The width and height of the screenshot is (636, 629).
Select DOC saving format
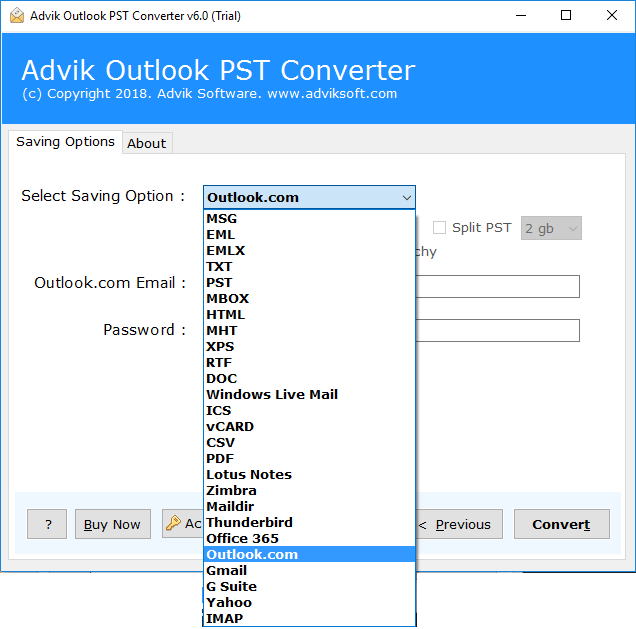coord(309,379)
